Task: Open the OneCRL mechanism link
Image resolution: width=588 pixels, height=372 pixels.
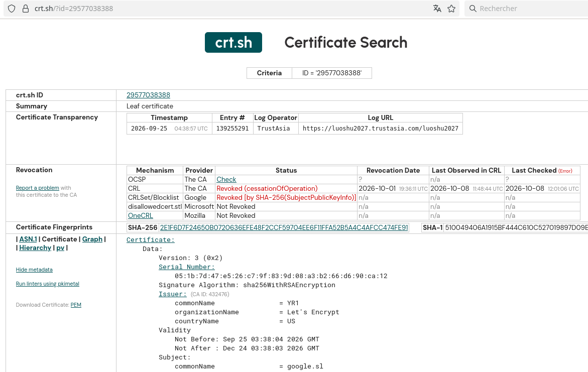Action: point(140,216)
